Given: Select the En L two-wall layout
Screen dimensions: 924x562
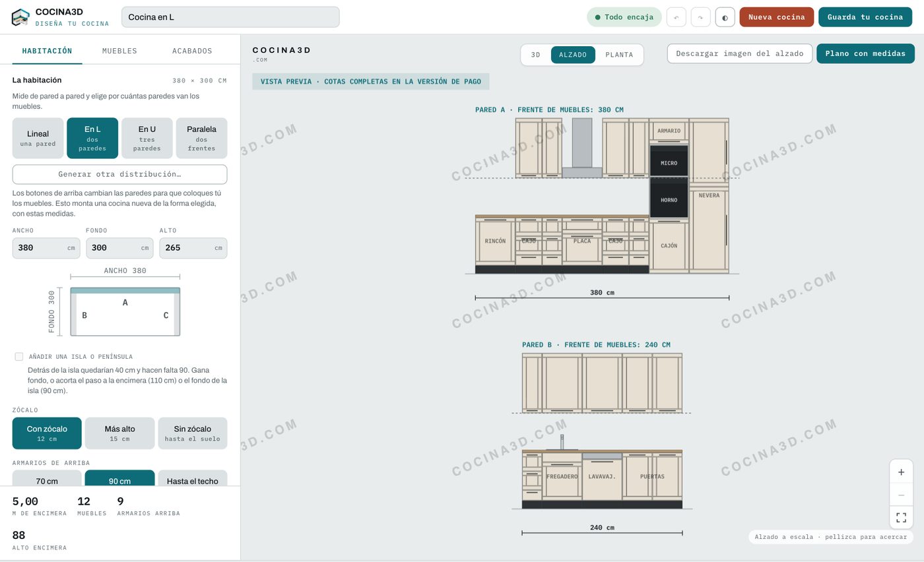Looking at the screenshot, I should (92, 138).
